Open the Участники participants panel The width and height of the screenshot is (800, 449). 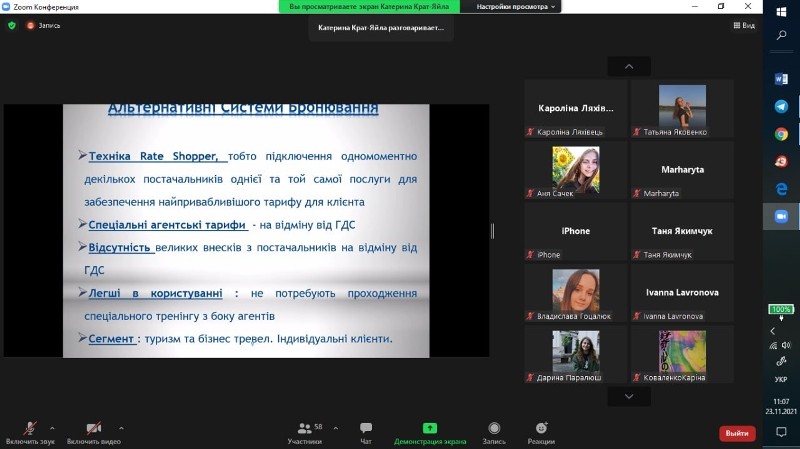point(305,433)
